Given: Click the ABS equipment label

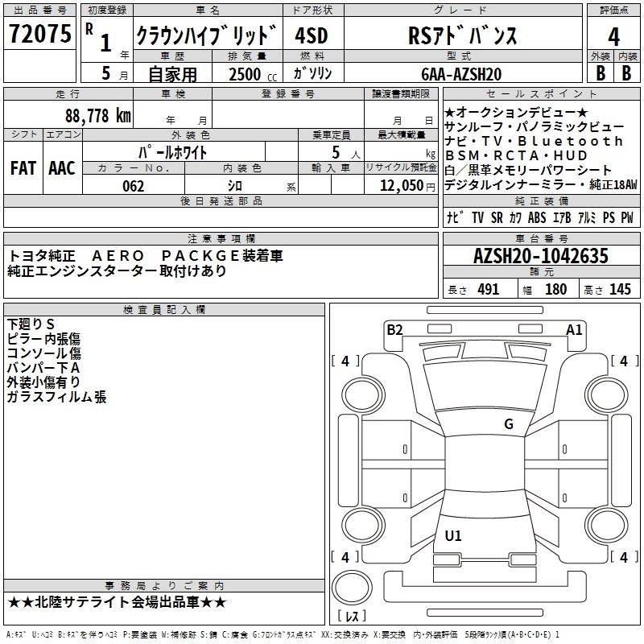Looking at the screenshot, I should [x=536, y=217].
